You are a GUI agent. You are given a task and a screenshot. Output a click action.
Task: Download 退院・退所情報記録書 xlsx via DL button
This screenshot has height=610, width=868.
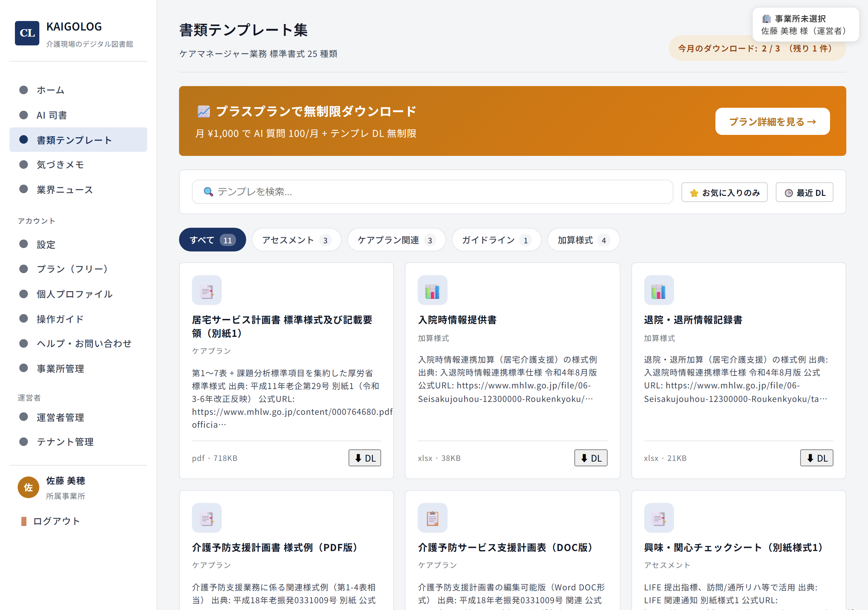pos(816,458)
